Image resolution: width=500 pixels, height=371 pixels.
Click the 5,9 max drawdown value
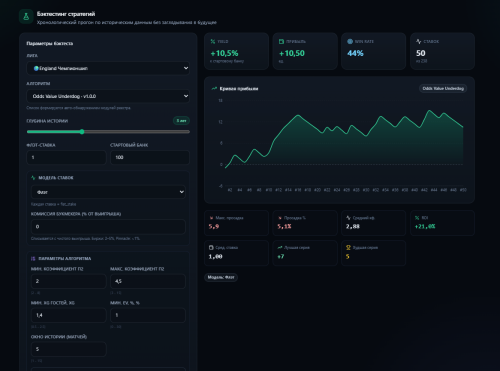point(214,227)
